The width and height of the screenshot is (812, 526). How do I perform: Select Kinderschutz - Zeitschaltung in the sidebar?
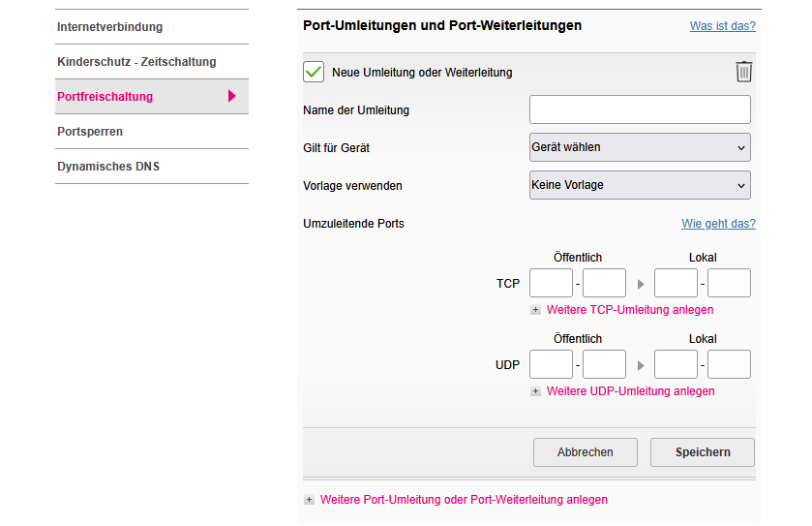[x=136, y=61]
